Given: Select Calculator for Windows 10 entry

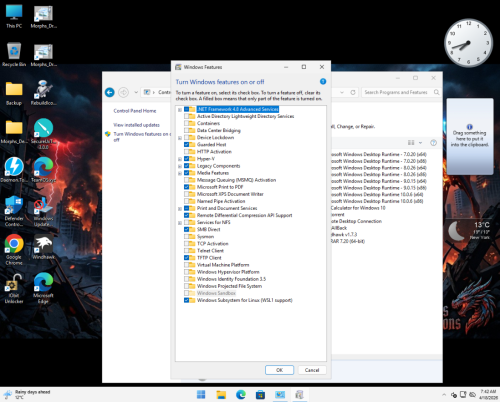Looking at the screenshot, I should (x=358, y=208).
